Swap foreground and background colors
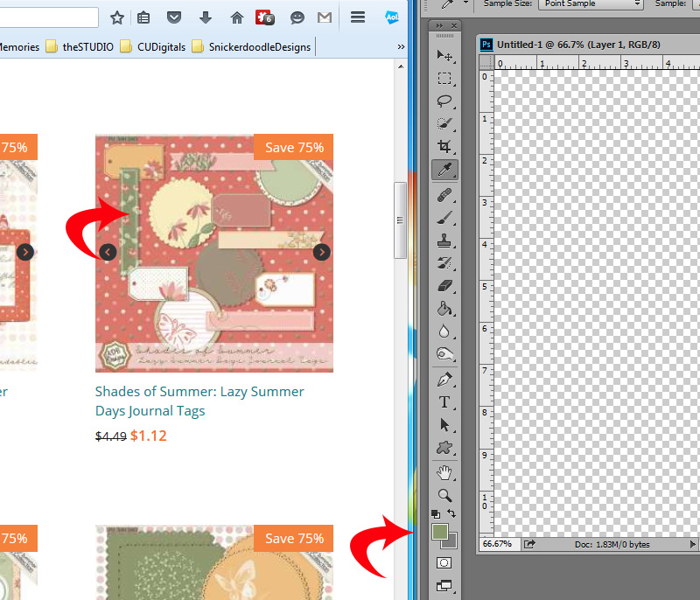The width and height of the screenshot is (700, 600). coord(451,514)
